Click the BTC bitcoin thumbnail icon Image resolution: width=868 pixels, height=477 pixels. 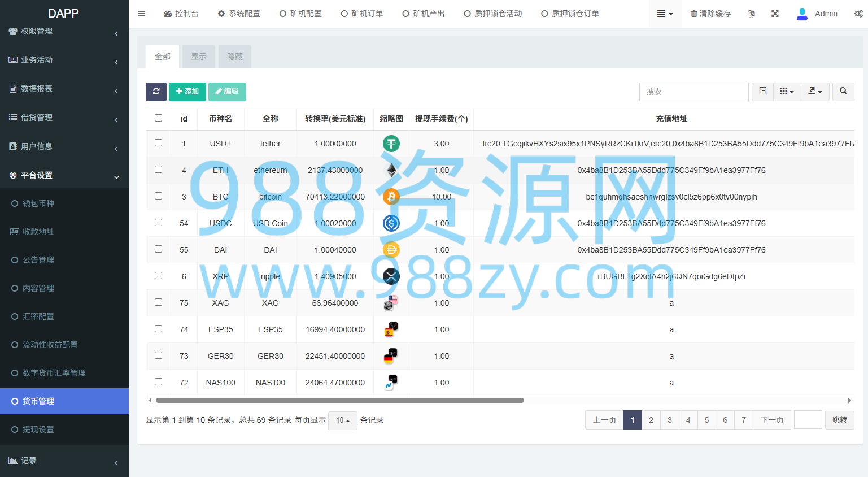(x=391, y=197)
